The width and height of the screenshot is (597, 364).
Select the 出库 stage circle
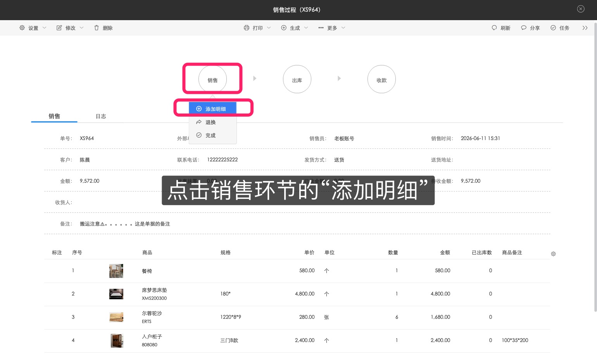coord(297,79)
